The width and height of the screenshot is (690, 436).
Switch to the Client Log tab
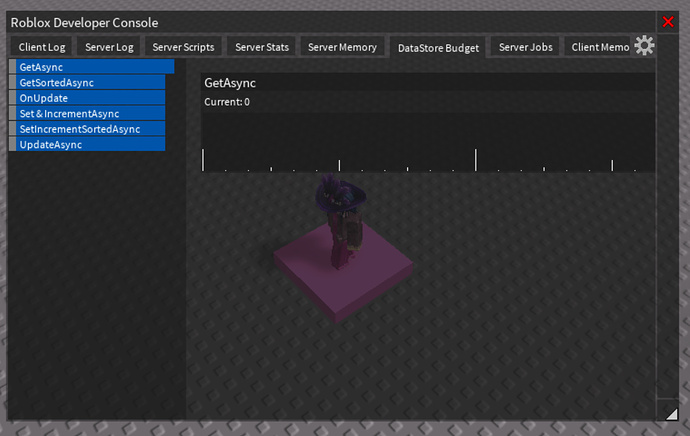(42, 47)
